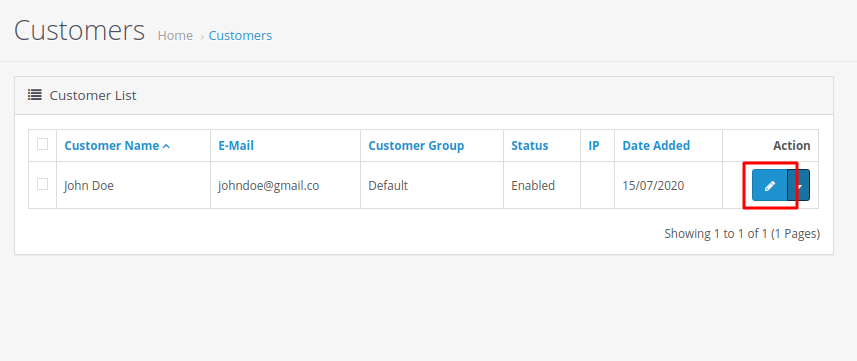Open the Customers breadcrumb link

click(x=240, y=36)
